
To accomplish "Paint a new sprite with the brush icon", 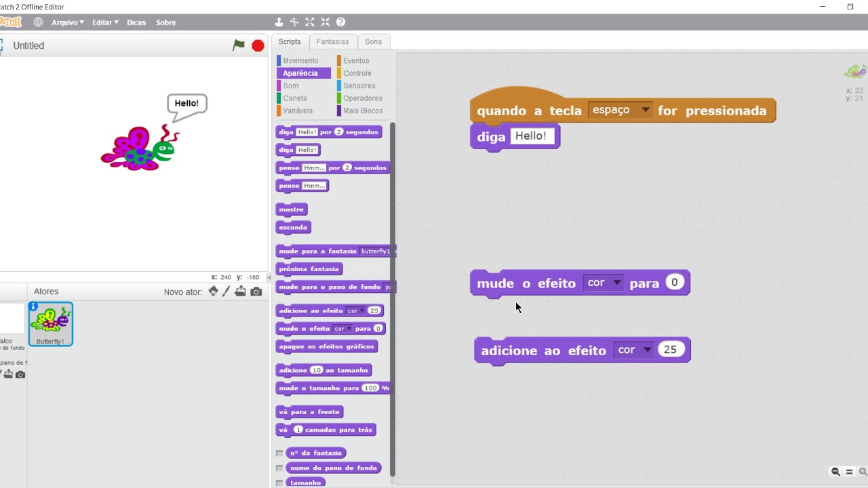I will pos(226,291).
